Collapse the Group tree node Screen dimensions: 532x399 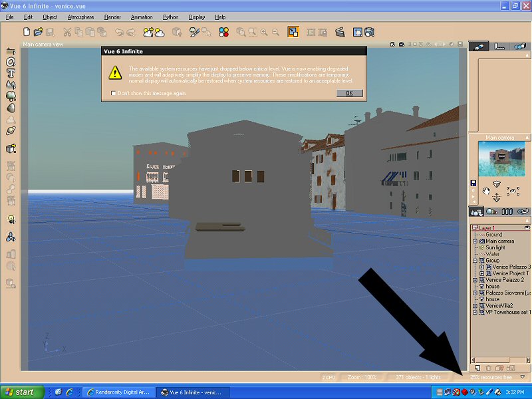pyautogui.click(x=475, y=261)
